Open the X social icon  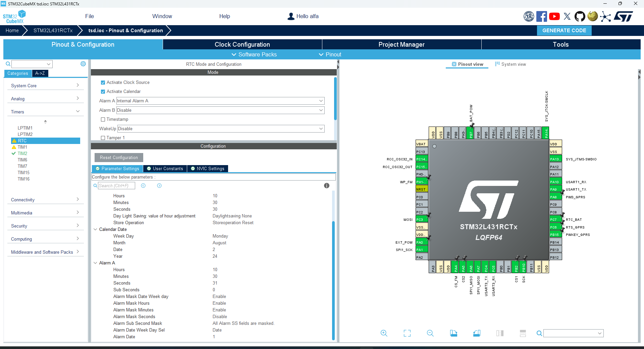(567, 16)
